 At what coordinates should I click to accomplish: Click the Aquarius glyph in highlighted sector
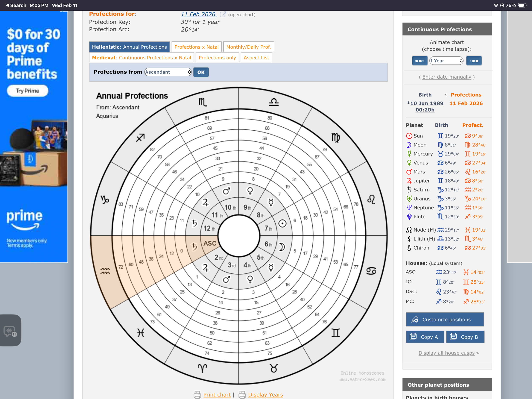tap(105, 271)
